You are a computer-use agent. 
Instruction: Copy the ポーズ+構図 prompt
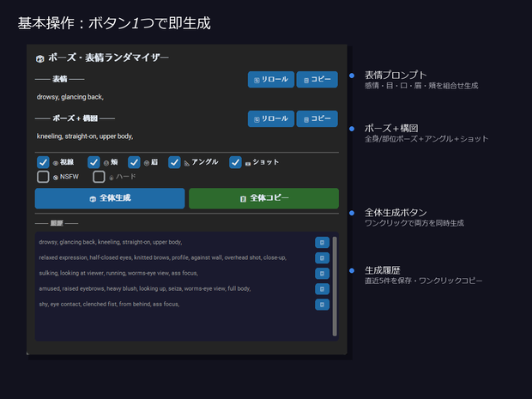click(317, 118)
